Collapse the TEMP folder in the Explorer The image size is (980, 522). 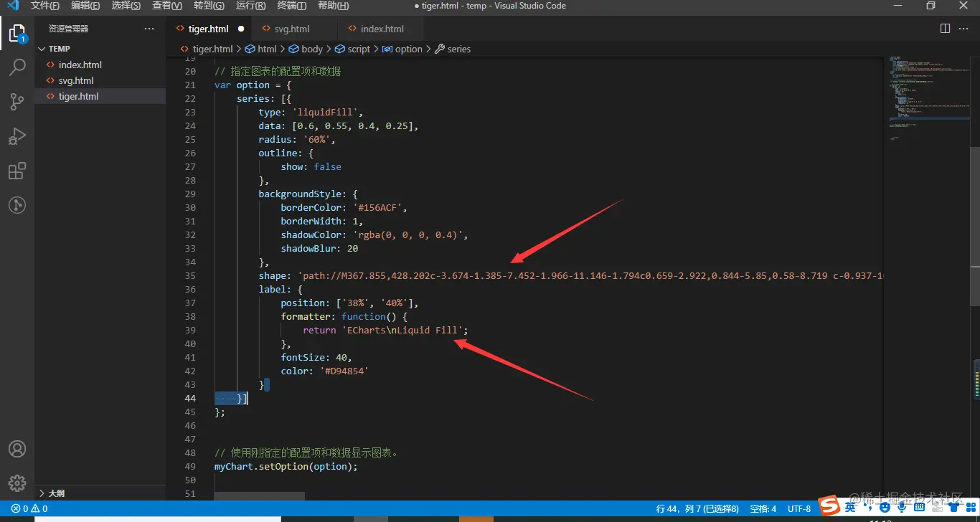point(100,49)
